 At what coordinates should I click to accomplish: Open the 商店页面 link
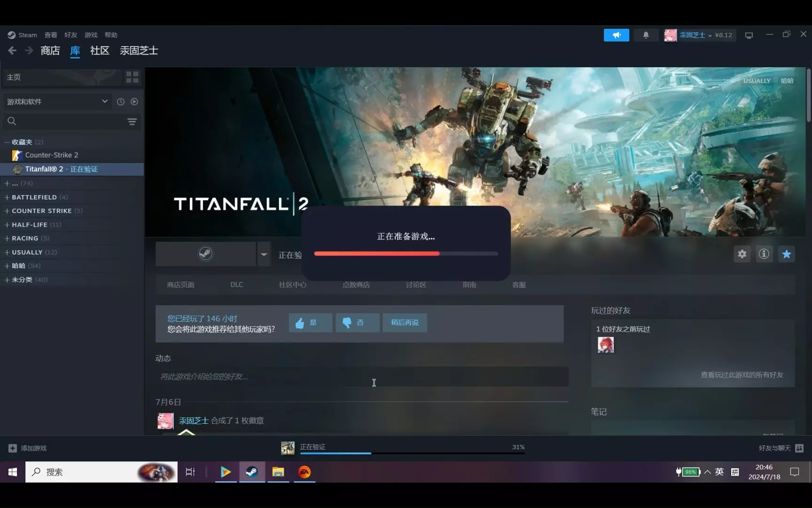coord(181,285)
